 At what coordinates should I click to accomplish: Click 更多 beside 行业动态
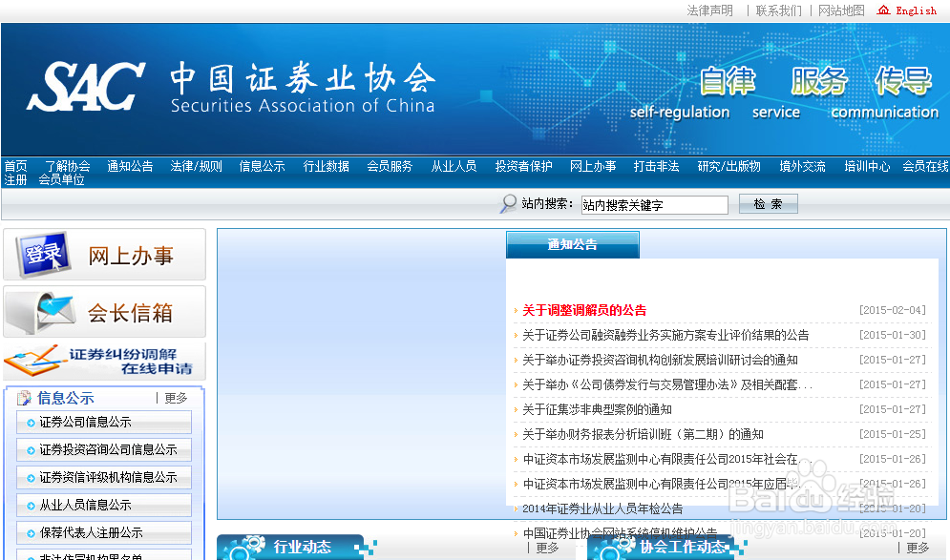[x=547, y=548]
